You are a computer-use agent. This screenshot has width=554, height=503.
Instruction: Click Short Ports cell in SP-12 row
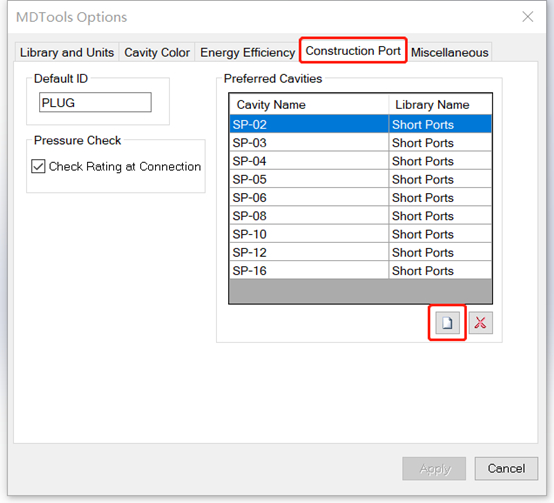[x=440, y=253]
